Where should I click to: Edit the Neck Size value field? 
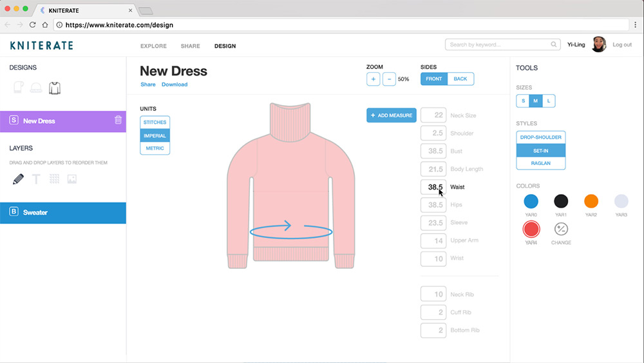tap(433, 115)
